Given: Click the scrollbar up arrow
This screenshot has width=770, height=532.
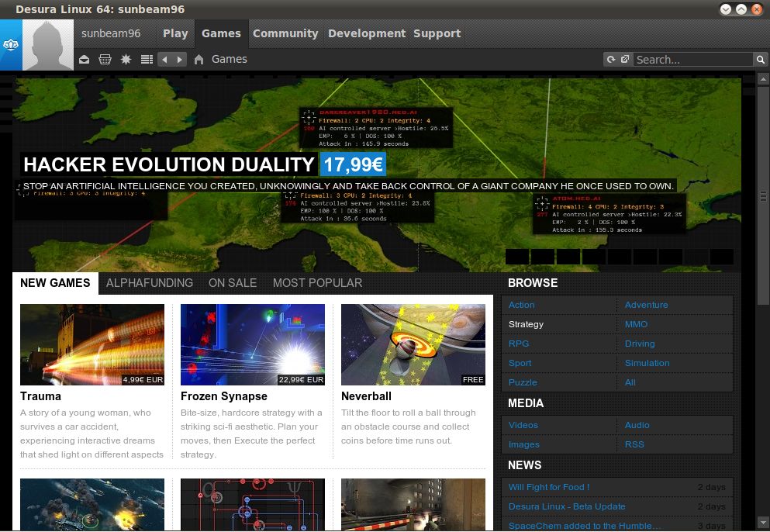Looking at the screenshot, I should (x=763, y=78).
